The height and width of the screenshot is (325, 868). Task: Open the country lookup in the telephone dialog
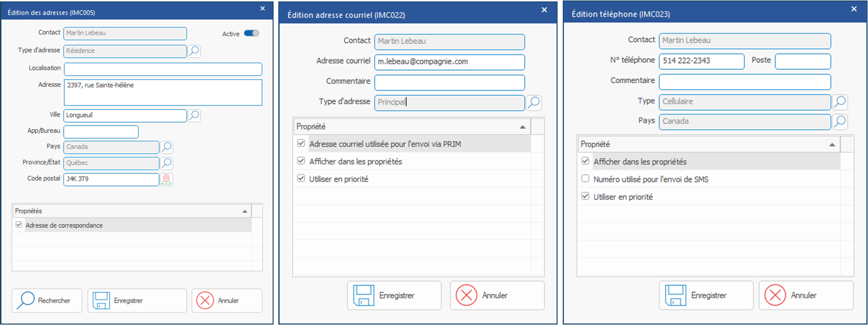coord(840,121)
